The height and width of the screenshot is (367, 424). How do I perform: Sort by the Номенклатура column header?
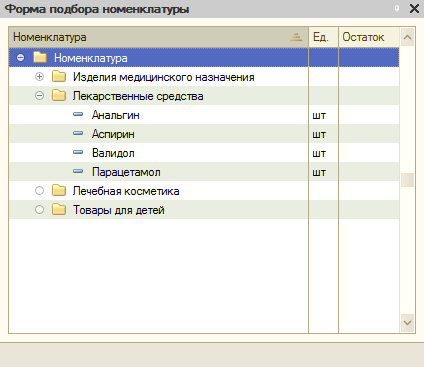point(159,37)
